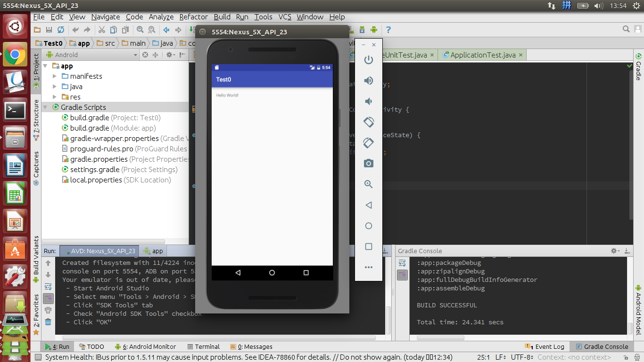
Task: Navigate Back with blue left arrow
Action: click(166, 30)
